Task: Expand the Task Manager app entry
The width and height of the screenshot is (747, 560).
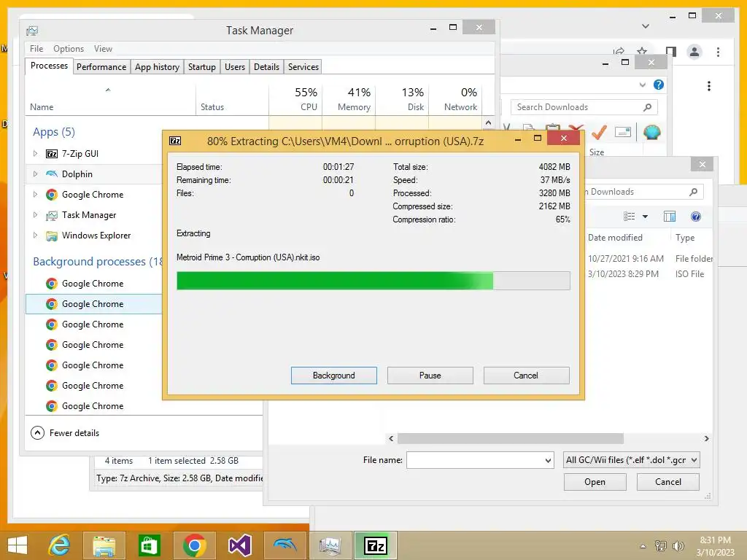Action: point(35,215)
